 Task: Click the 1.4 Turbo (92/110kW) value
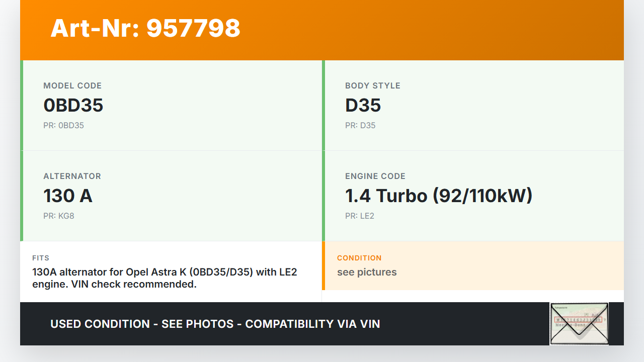pos(439,196)
